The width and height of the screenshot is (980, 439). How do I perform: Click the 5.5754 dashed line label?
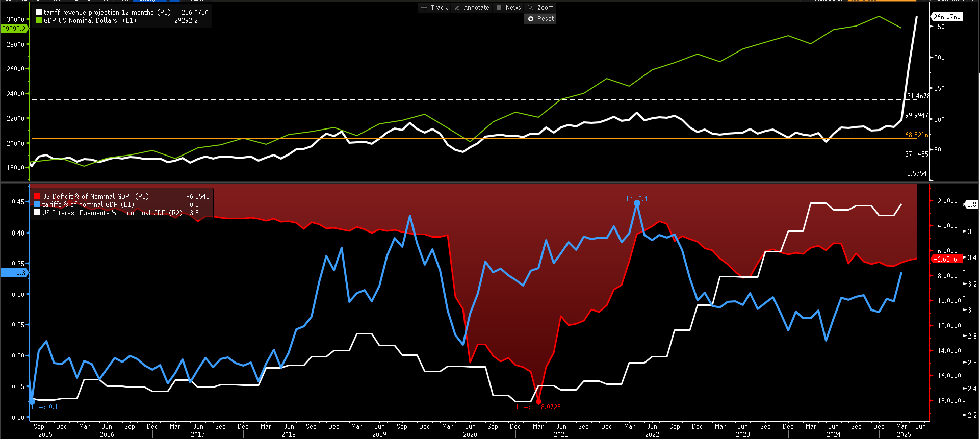[x=917, y=174]
